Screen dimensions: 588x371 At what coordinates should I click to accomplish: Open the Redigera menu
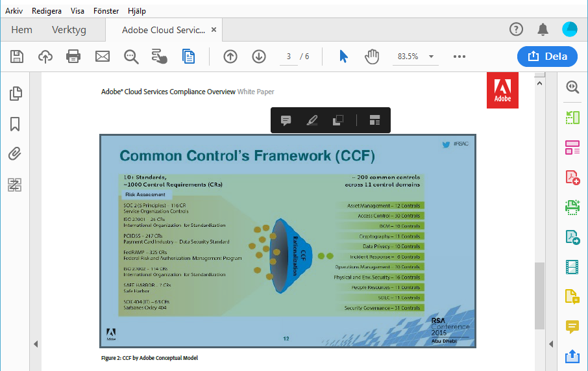(47, 11)
